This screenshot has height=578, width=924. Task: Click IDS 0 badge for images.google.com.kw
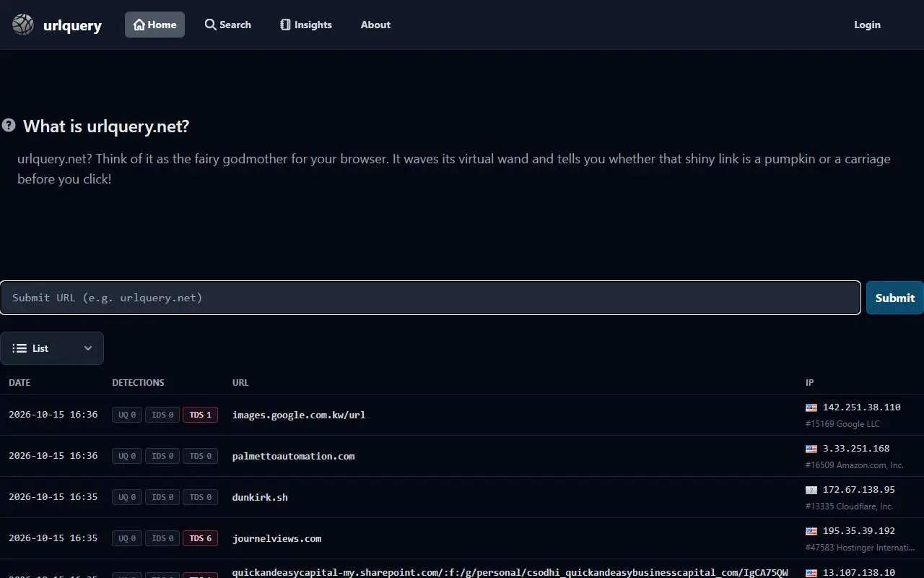pyautogui.click(x=162, y=415)
